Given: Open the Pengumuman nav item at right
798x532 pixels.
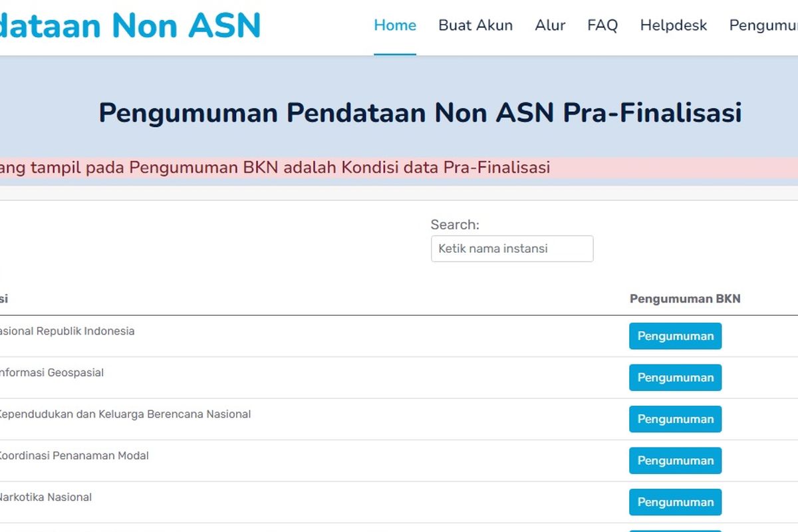Looking at the screenshot, I should point(763,26).
